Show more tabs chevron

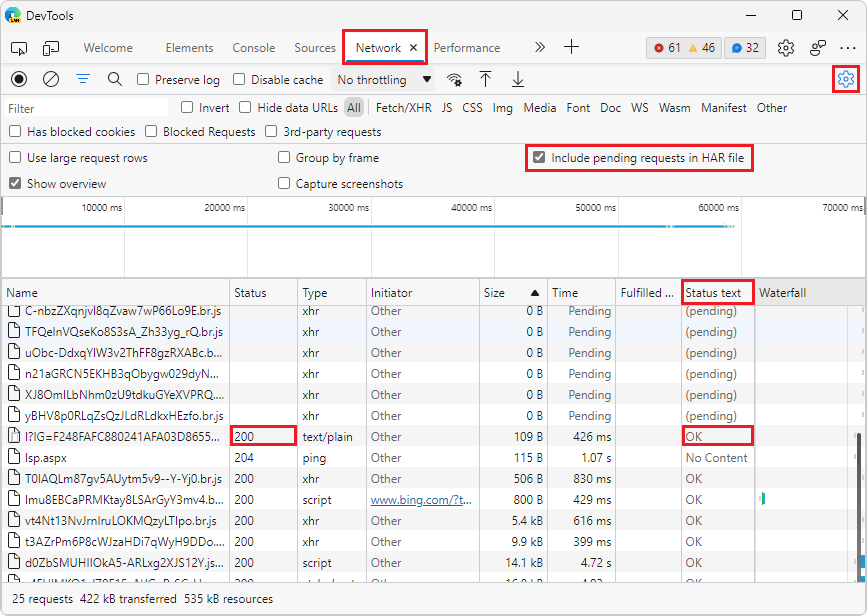click(x=540, y=48)
